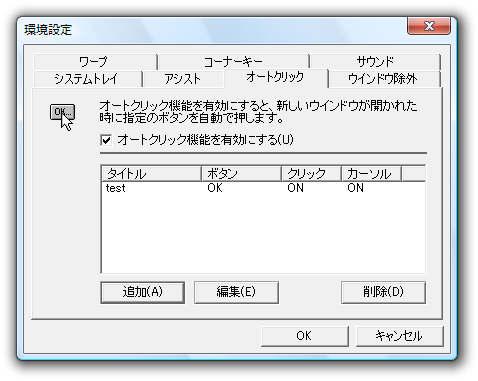The image size is (478, 381).
Task: Click the クリック column header
Action: click(x=311, y=174)
